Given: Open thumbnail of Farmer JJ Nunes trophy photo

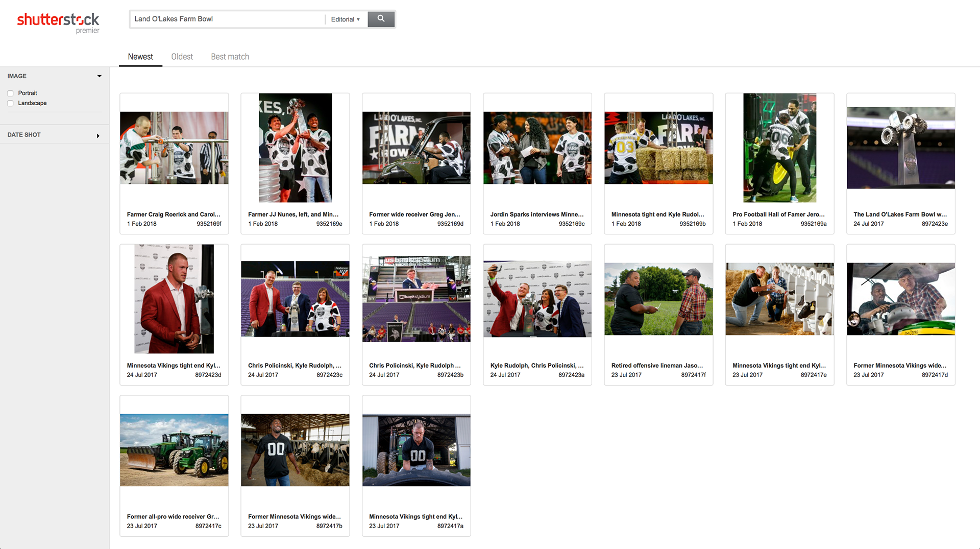Looking at the screenshot, I should point(295,148).
